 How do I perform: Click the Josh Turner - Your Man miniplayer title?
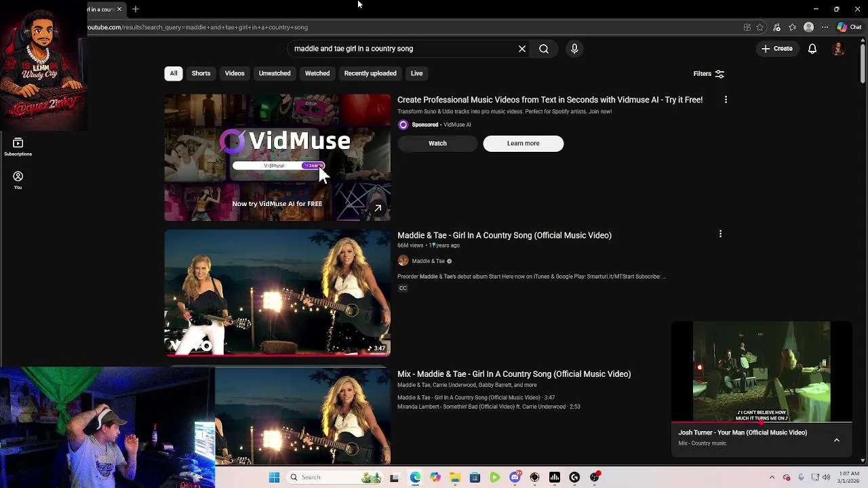pyautogui.click(x=743, y=432)
